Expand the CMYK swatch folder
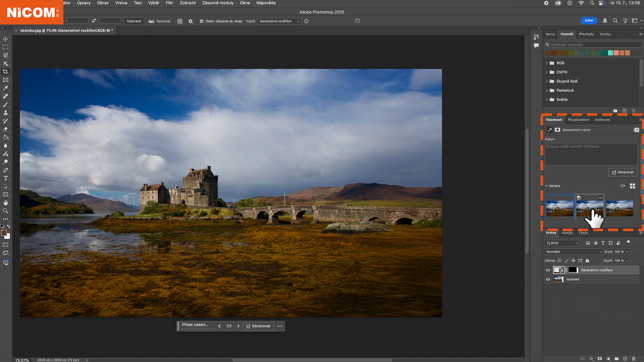The image size is (644, 362). [x=547, y=72]
